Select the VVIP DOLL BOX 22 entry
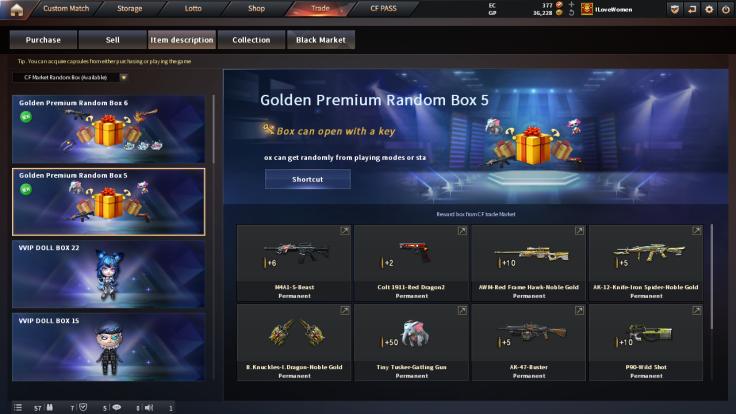The width and height of the screenshot is (736, 414). coord(108,274)
